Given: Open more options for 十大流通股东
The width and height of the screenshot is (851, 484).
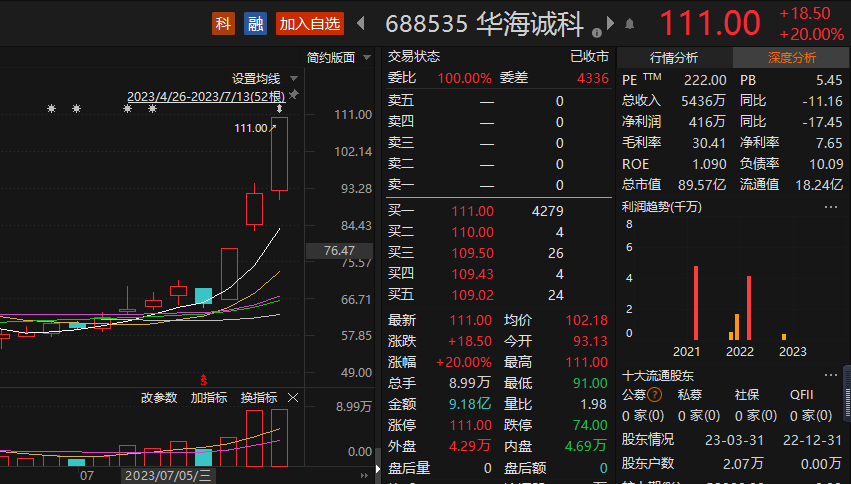Looking at the screenshot, I should click(831, 375).
